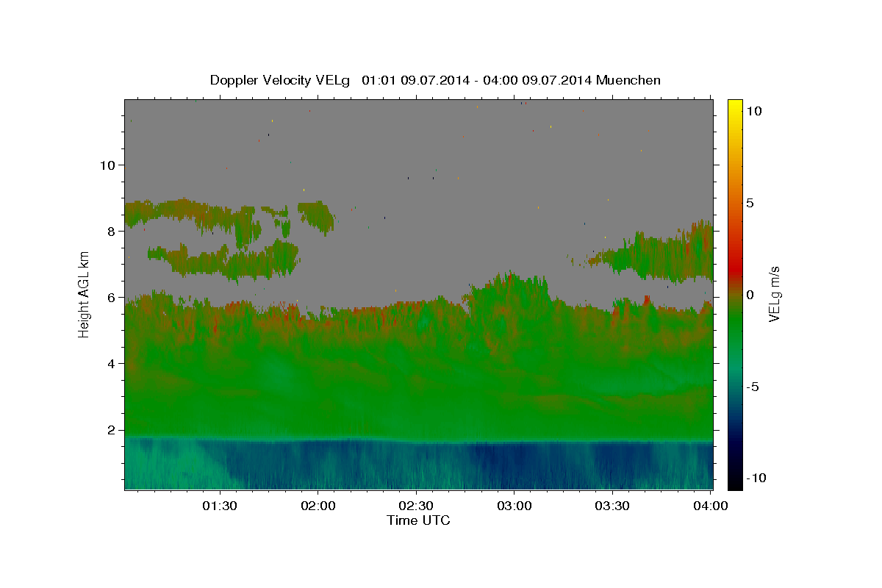
Task: Click the colorbar tick value '0'
Action: [750, 295]
